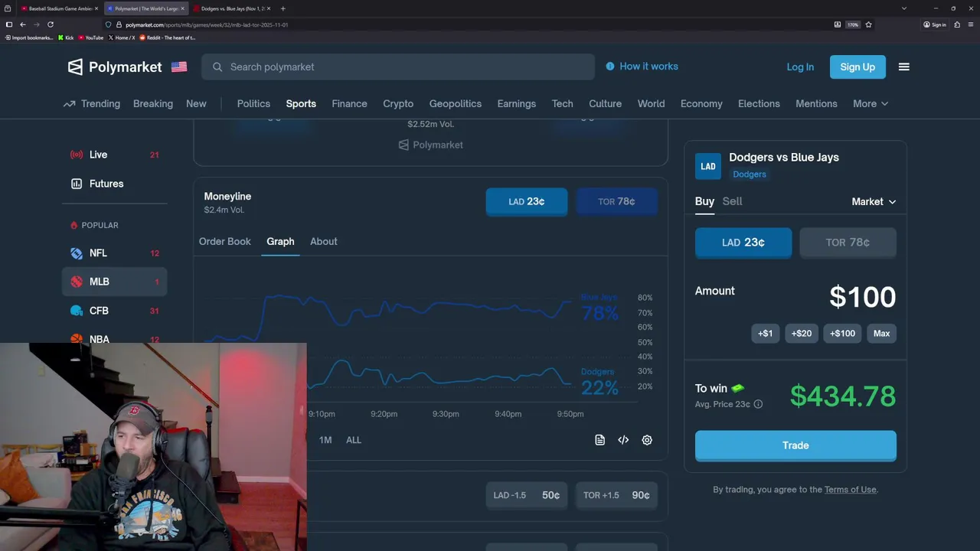This screenshot has height=551, width=980.
Task: Switch trade panel to Sell
Action: (x=732, y=201)
